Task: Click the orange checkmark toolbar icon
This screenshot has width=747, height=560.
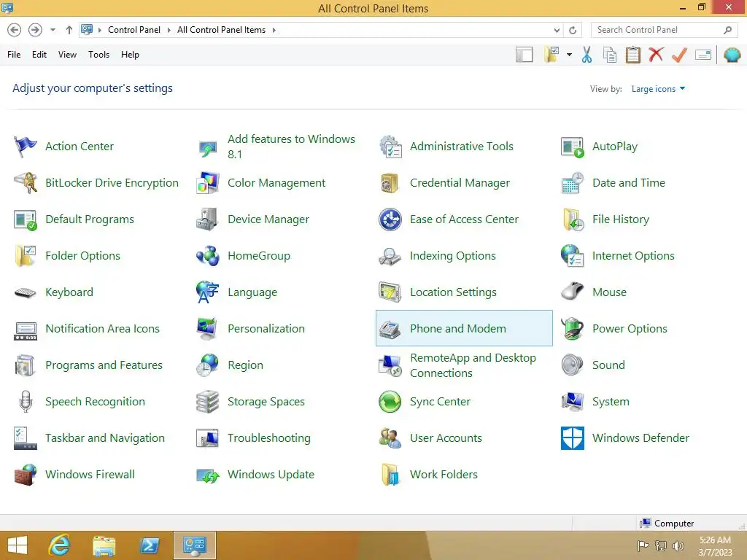Action: tap(679, 55)
